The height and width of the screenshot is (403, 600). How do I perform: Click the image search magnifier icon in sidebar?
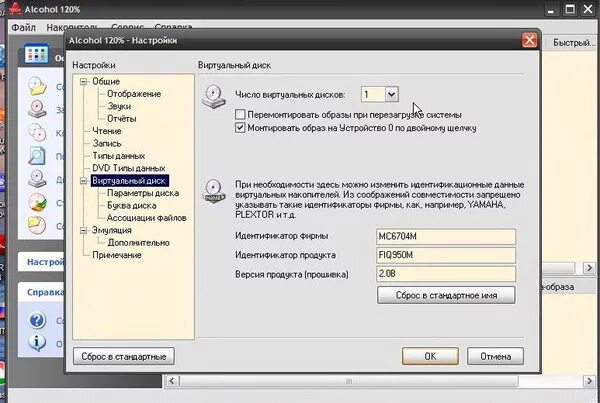coord(38,156)
